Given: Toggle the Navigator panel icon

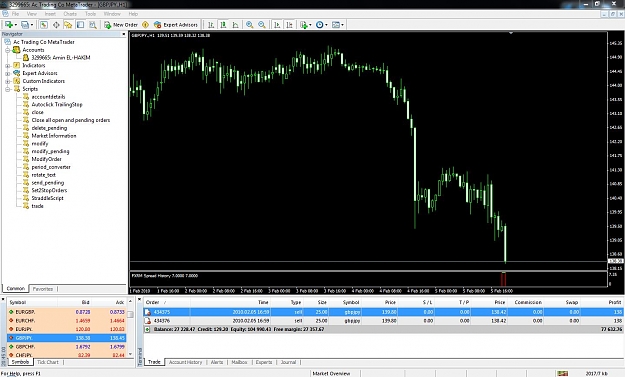Looking at the screenshot, I should [x=68, y=25].
